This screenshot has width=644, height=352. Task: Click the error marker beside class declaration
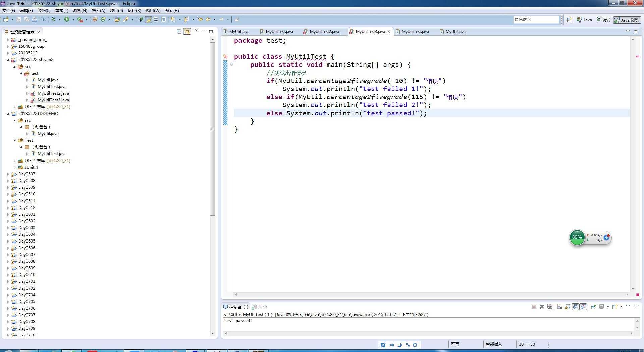point(226,57)
